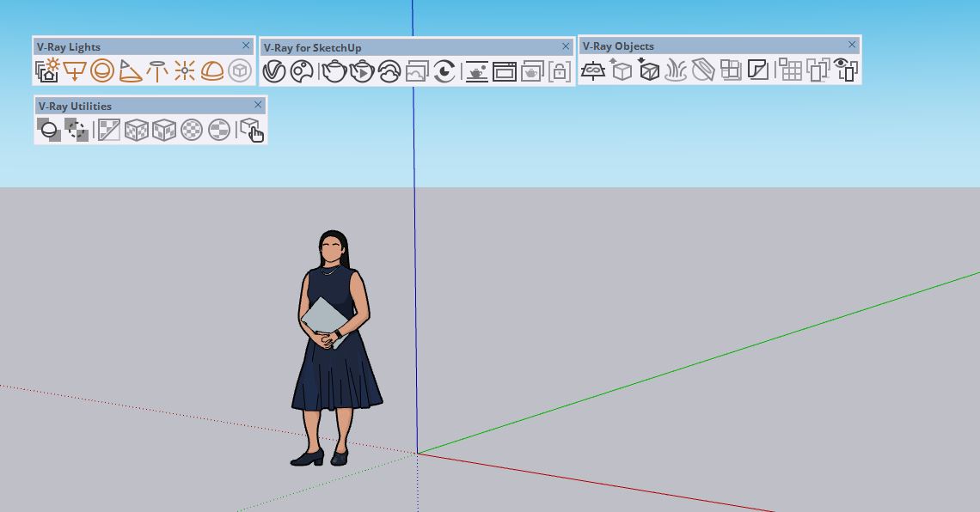
Task: Select the Light Gen tool
Action: point(47,70)
